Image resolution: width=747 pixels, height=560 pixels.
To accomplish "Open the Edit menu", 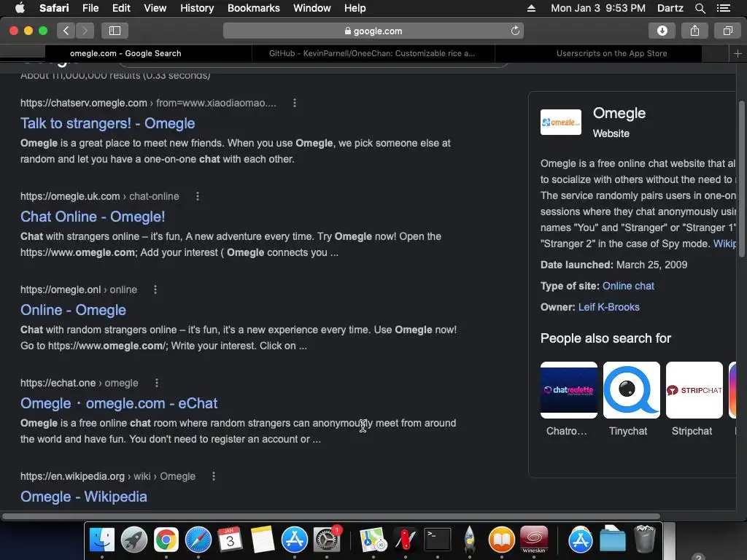I will (121, 8).
